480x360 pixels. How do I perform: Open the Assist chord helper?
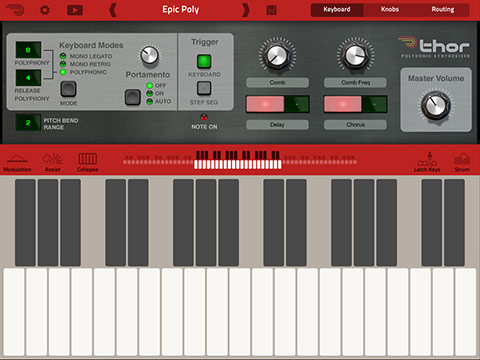53,162
